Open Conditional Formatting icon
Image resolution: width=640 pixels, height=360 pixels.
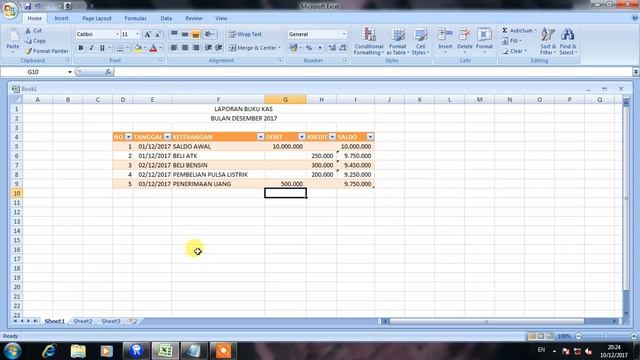point(369,35)
